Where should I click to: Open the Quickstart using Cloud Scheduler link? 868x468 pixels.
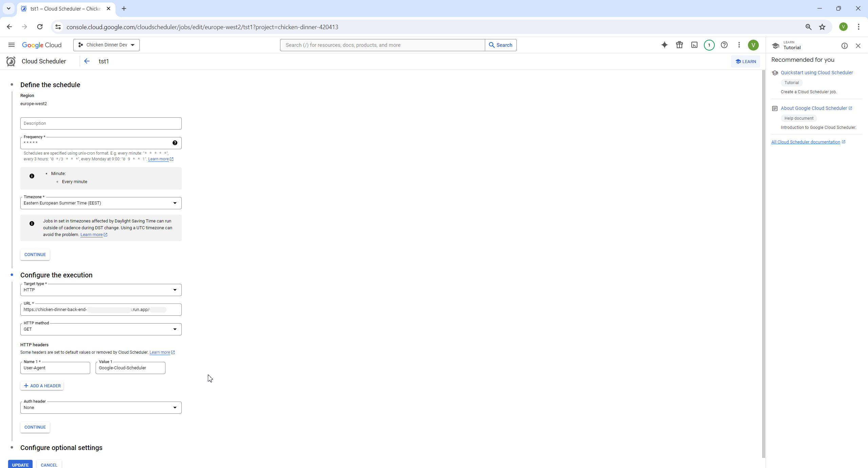pyautogui.click(x=816, y=73)
